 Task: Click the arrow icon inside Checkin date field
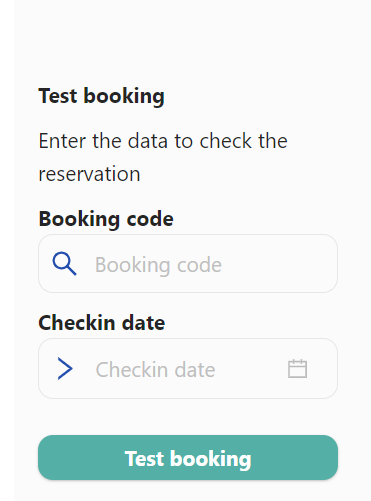tap(65, 369)
